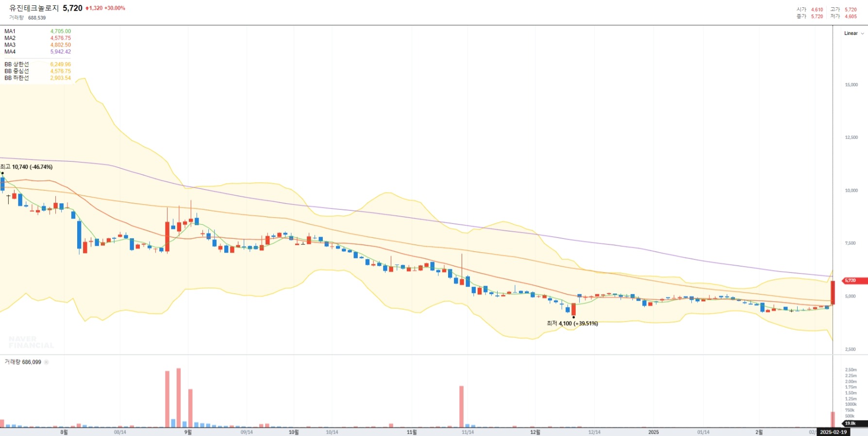
Task: Open the Linear scale dropdown
Action: pyautogui.click(x=854, y=33)
